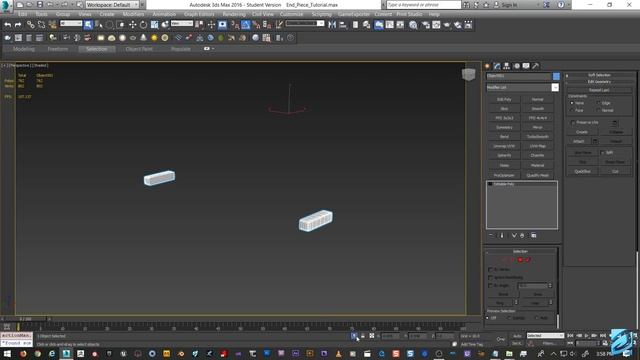Screen dimensions: 640x360
Task: Open the Rendering menu
Action: [234, 14]
